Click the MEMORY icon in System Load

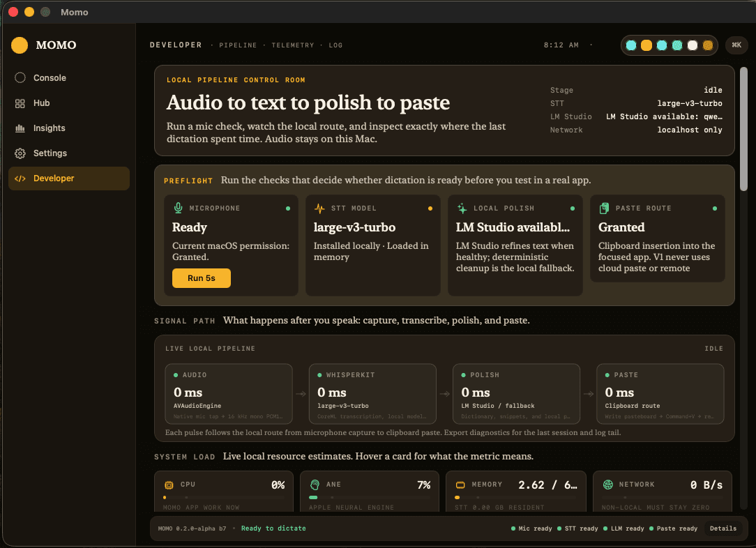tap(460, 485)
